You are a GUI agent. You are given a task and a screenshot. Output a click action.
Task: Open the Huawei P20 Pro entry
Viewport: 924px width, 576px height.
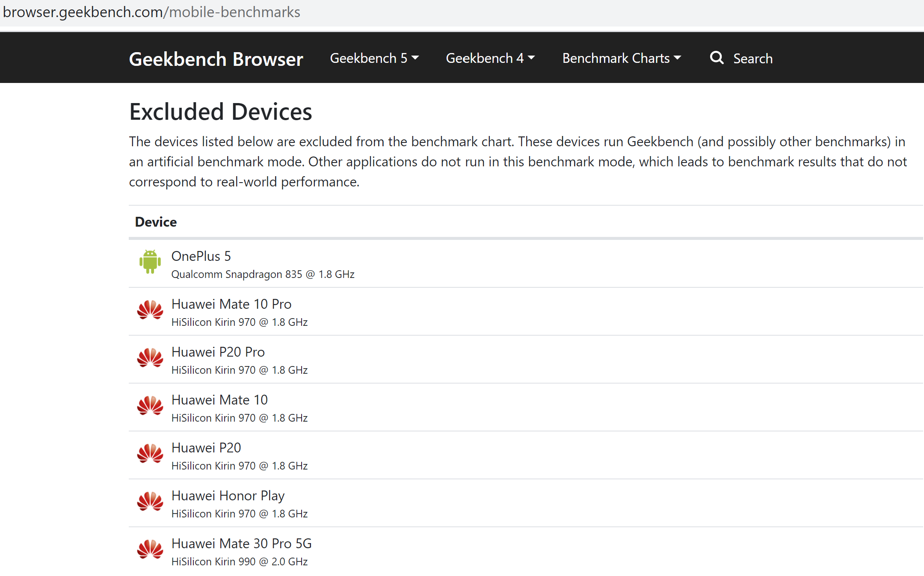pyautogui.click(x=218, y=352)
